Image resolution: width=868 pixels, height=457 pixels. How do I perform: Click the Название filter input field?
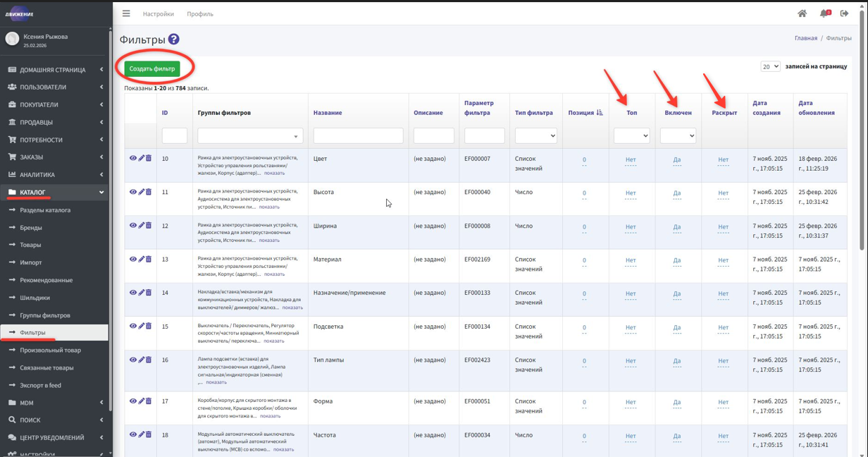point(358,135)
